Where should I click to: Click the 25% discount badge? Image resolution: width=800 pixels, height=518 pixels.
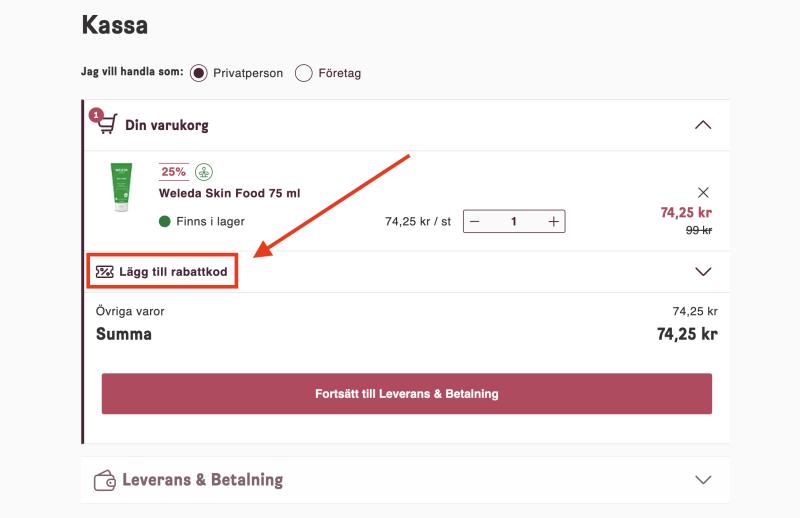pos(173,172)
